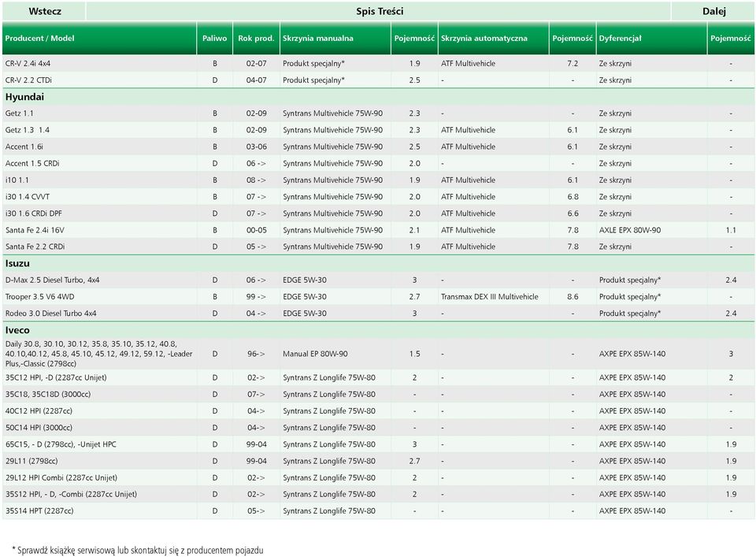Screen dimensions: 756x557
Task: Click the Rok prod. column header
Action: (x=256, y=38)
